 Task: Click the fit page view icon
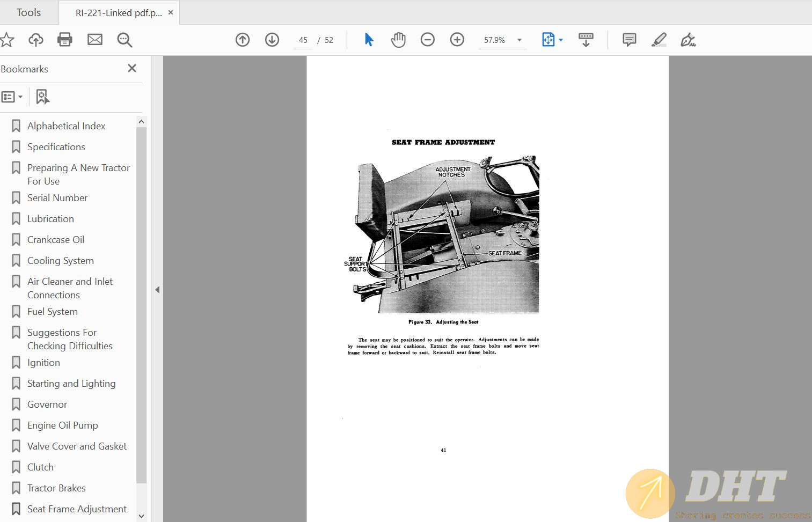548,40
